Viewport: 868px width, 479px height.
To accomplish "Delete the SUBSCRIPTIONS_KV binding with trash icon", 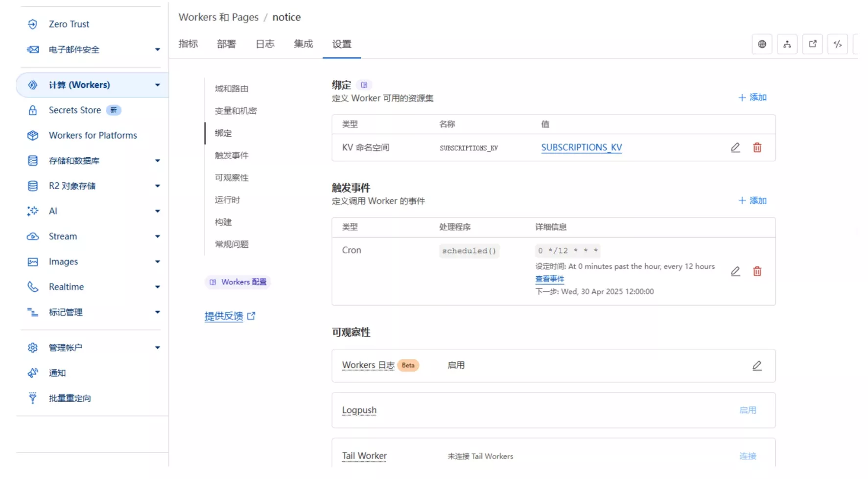I will click(x=757, y=147).
